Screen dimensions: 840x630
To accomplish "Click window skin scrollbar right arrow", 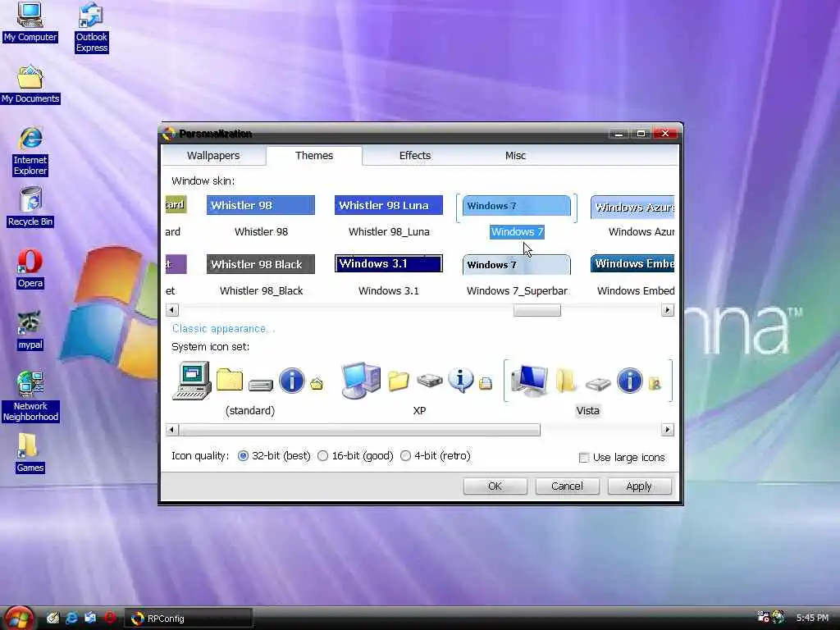I will click(x=668, y=310).
